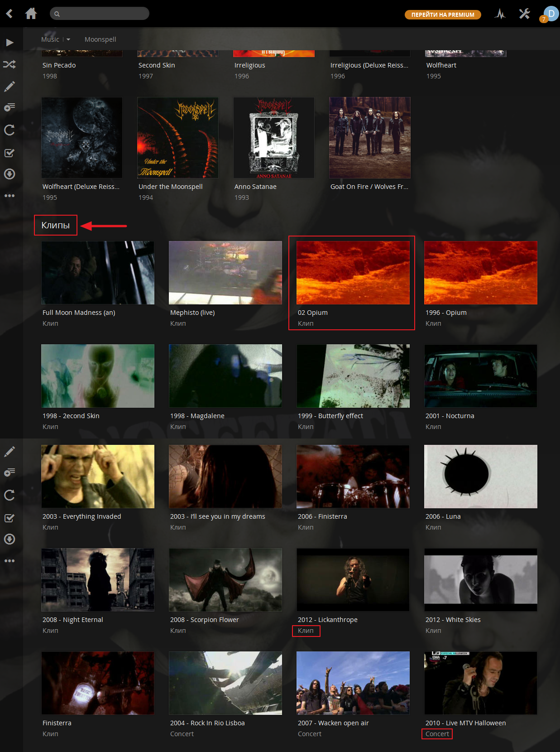This screenshot has width=560, height=752.
Task: Open the Under the Moonspell album cover
Action: pyautogui.click(x=178, y=138)
